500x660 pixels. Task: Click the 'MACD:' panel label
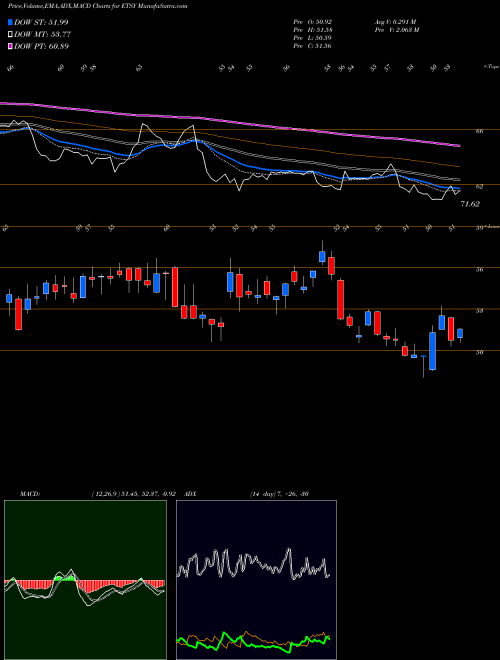(30, 494)
